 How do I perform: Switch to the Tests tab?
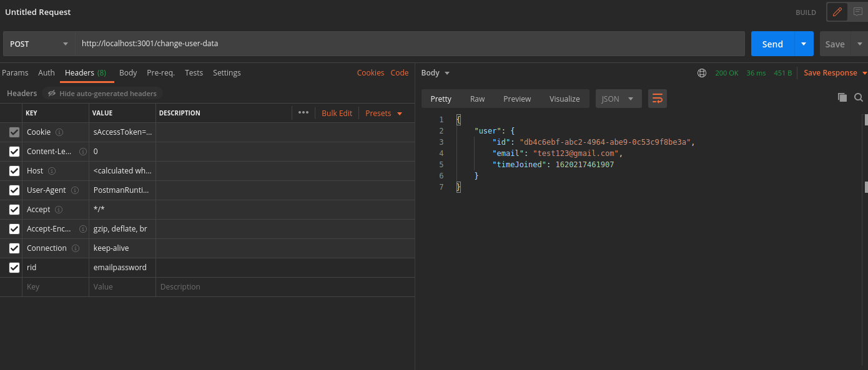tap(194, 73)
